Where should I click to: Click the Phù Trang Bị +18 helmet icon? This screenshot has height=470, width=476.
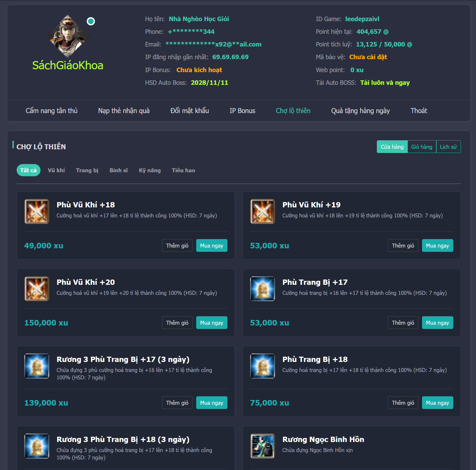tap(263, 366)
